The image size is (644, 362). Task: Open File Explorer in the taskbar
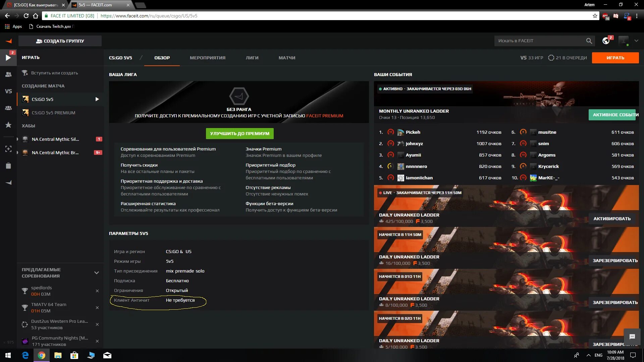click(58, 355)
